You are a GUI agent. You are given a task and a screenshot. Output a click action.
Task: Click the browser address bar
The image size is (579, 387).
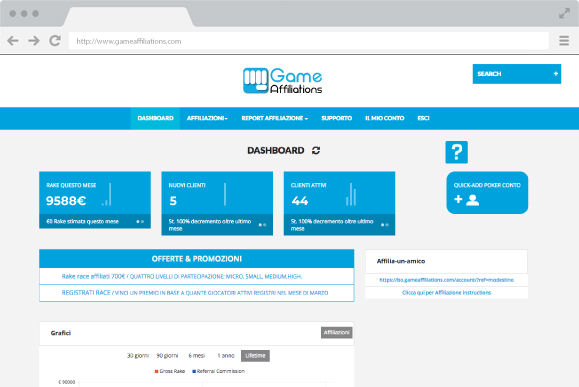point(309,41)
